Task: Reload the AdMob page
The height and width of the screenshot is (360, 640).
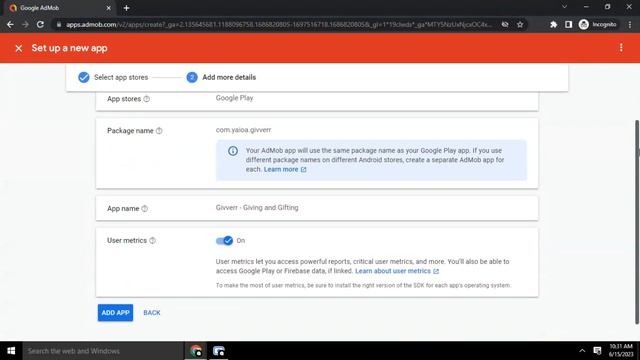Action: (40, 24)
